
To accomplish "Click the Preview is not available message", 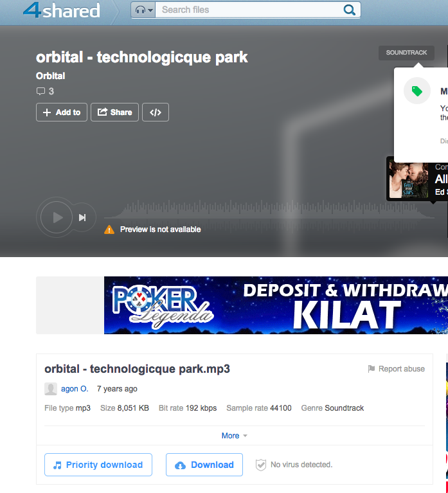I will click(160, 229).
